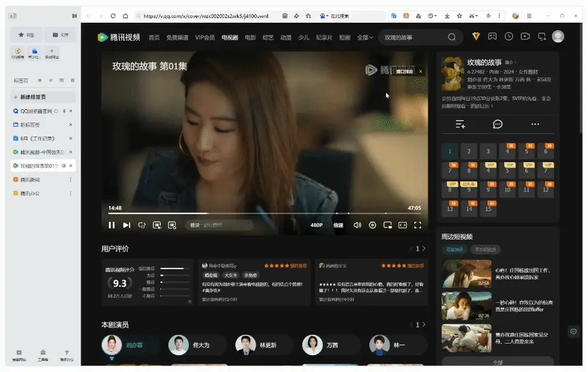
Task: Enable picture-in-picture mini window
Action: [x=388, y=225]
